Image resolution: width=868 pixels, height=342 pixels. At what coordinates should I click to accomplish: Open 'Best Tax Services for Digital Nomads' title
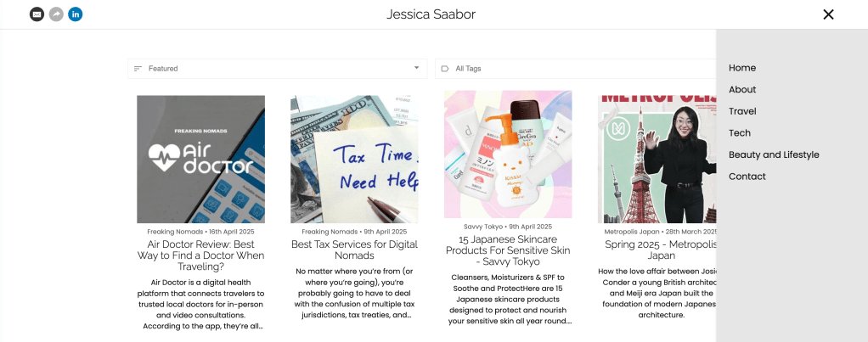click(354, 249)
